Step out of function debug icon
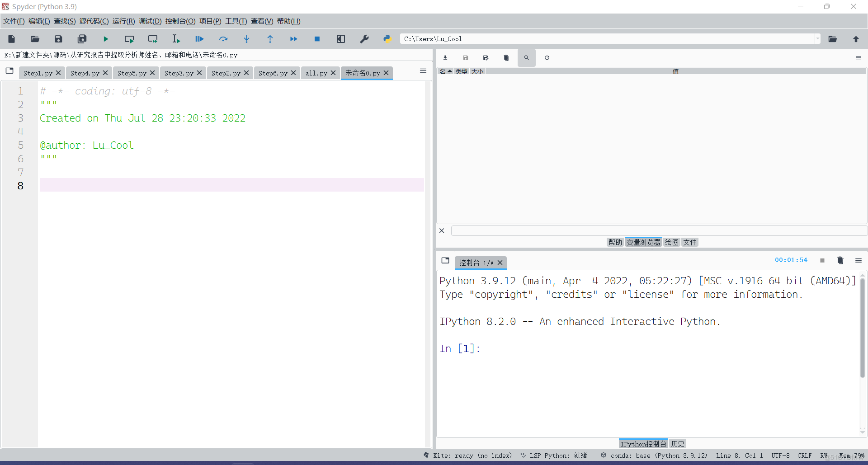868x465 pixels. pyautogui.click(x=270, y=39)
